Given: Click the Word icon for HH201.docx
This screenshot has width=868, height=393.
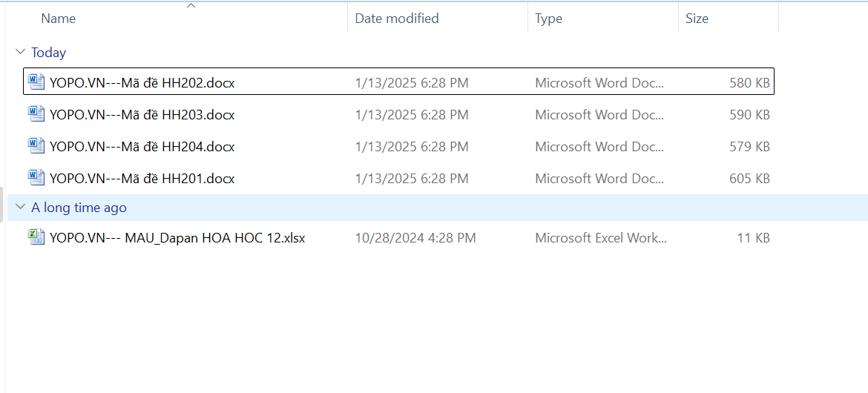Looking at the screenshot, I should (36, 178).
